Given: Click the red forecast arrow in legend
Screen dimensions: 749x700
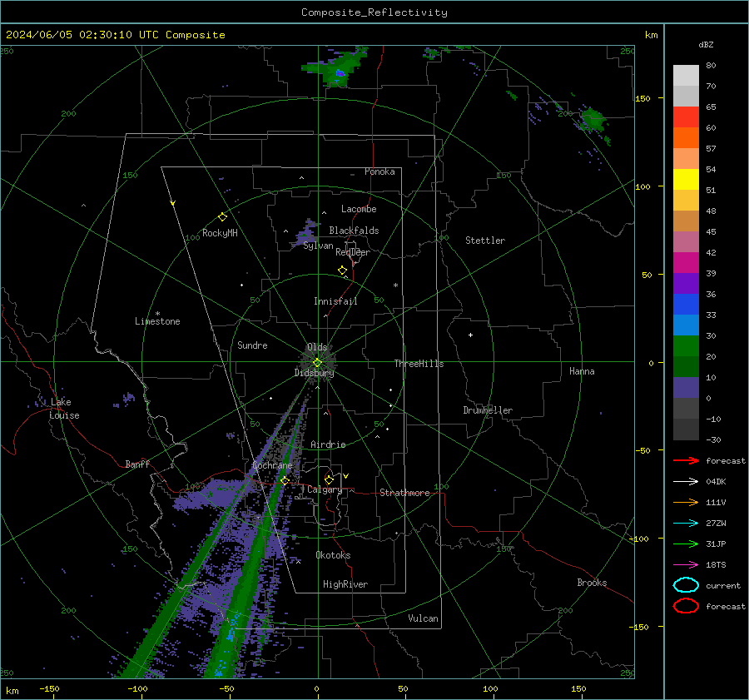Looking at the screenshot, I should [x=686, y=460].
